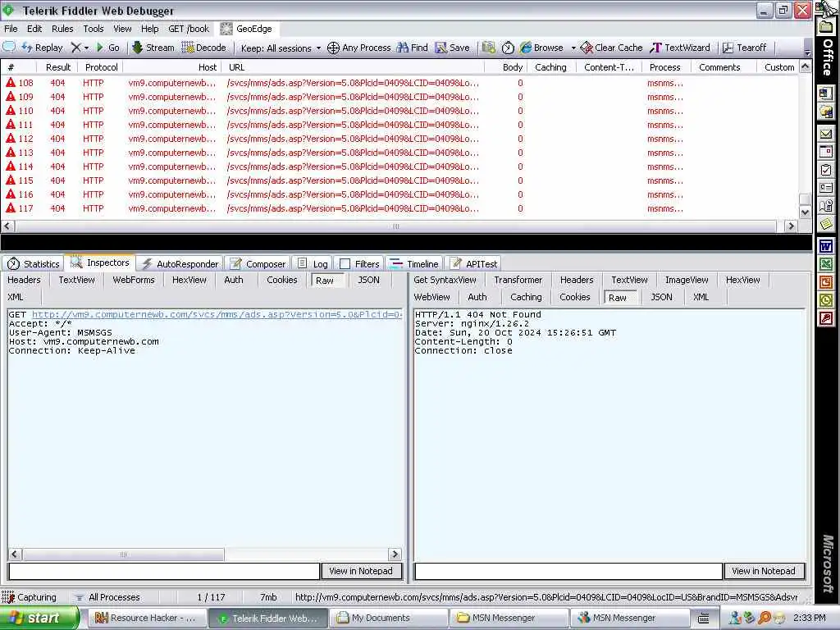Click the request URL link in Raw view
This screenshot has width=840, height=630.
point(217,314)
